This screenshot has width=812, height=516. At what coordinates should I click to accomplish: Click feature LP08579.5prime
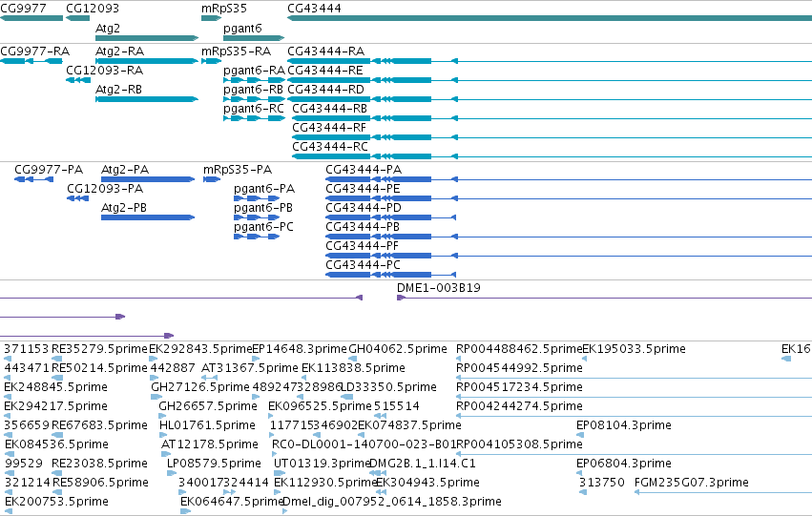click(x=214, y=464)
